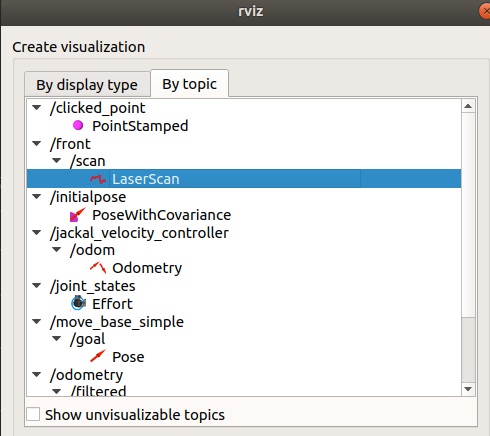The width and height of the screenshot is (490, 436).
Task: Close the rviz dialog window
Action: click(485, 11)
